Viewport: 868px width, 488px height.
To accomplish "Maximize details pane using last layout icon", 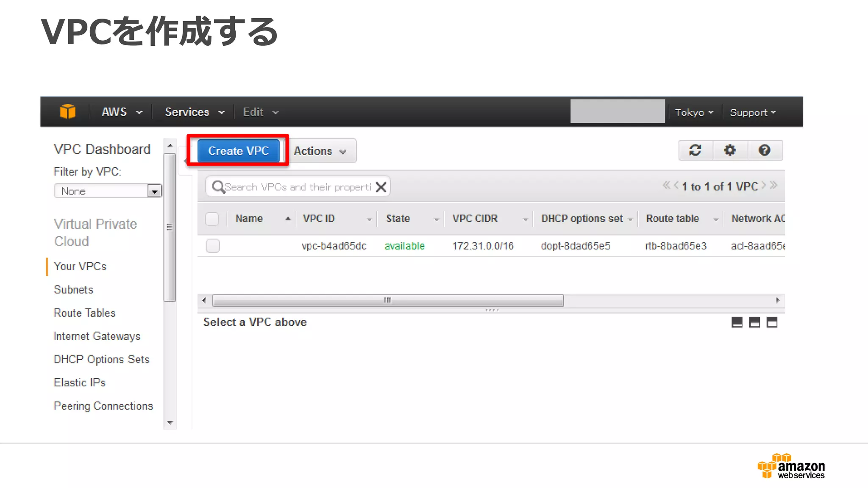I will pyautogui.click(x=772, y=322).
